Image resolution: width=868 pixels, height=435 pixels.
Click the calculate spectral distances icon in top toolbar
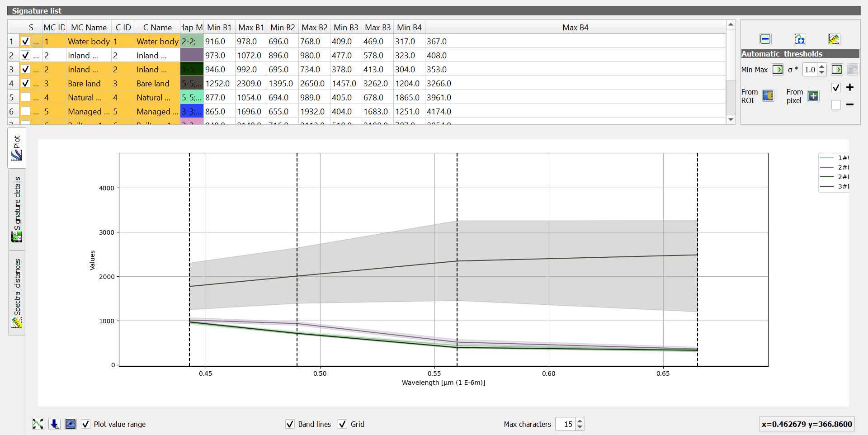click(x=834, y=39)
